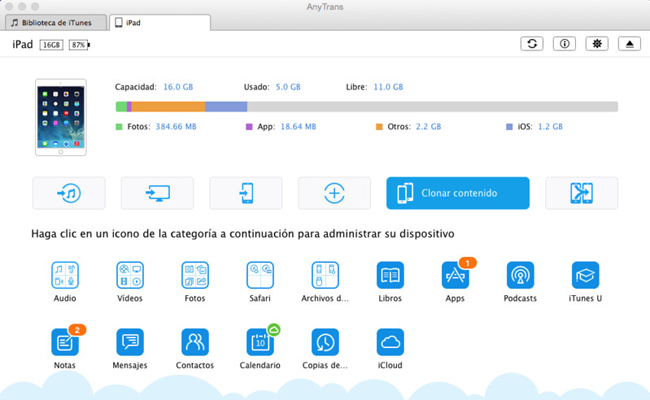Open the Mensajes category
The image size is (650, 400).
point(130,342)
